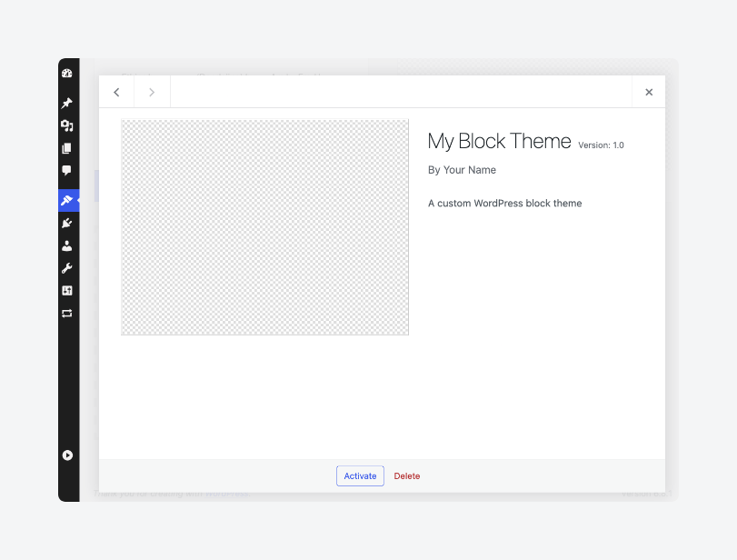The height and width of the screenshot is (560, 737).
Task: Show the next theme with right arrow
Action: [152, 92]
